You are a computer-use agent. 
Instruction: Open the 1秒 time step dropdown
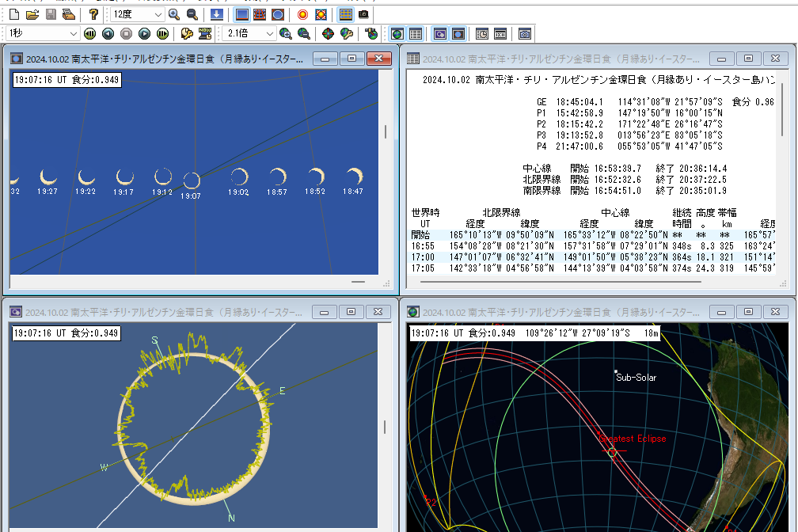coord(73,34)
